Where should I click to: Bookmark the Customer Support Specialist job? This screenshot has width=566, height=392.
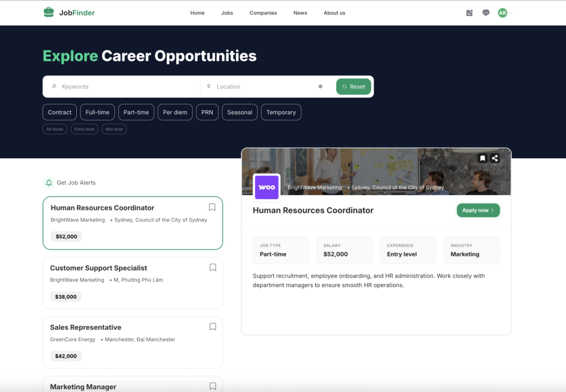coord(212,267)
